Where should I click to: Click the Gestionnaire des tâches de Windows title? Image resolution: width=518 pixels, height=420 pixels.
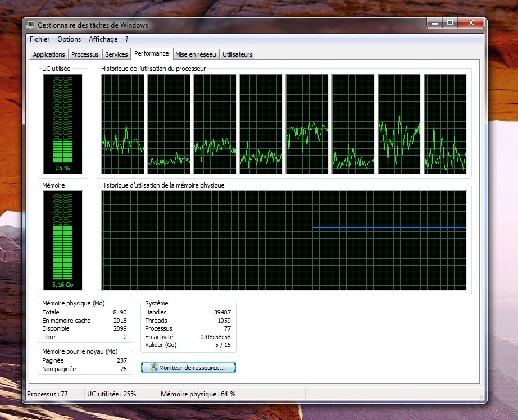tap(93, 25)
